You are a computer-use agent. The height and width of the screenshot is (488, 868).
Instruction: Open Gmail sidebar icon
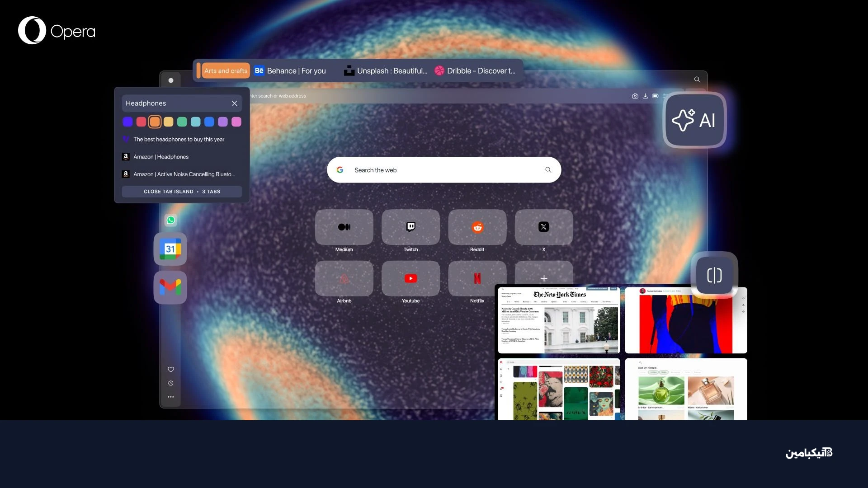pyautogui.click(x=170, y=287)
